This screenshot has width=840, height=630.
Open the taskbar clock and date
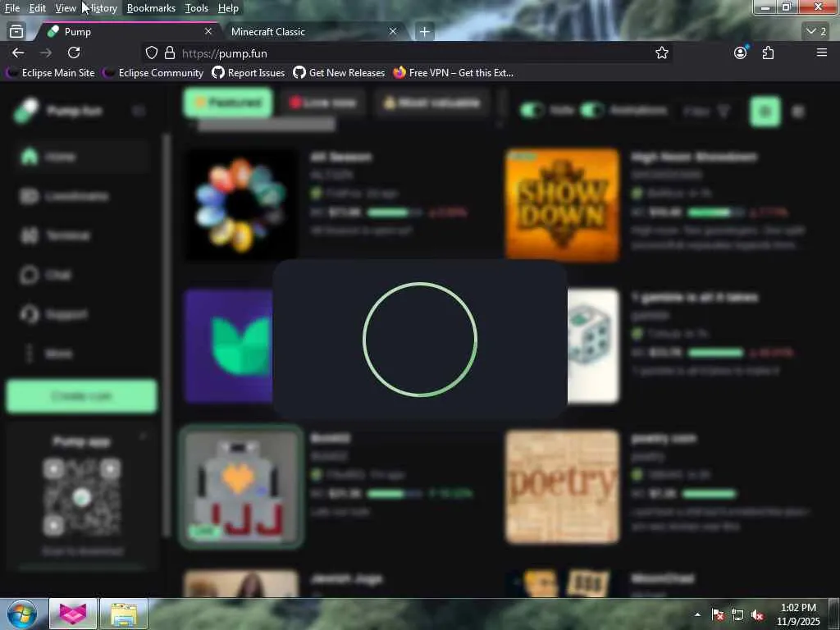(798, 614)
